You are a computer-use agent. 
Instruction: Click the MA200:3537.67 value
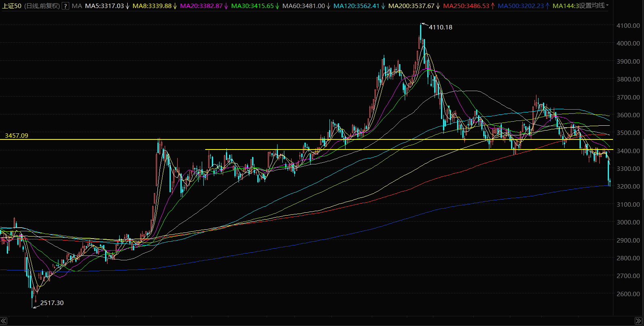point(411,6)
